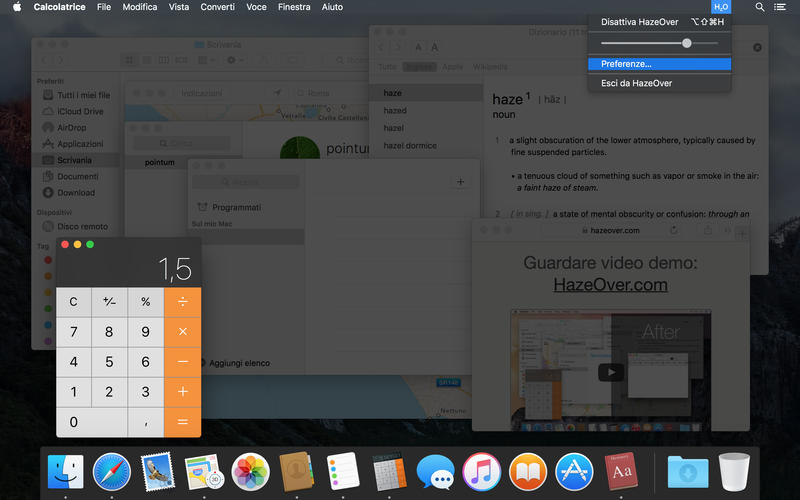Open Calculator icon in the Dock
Image resolution: width=800 pixels, height=500 pixels.
point(389,472)
